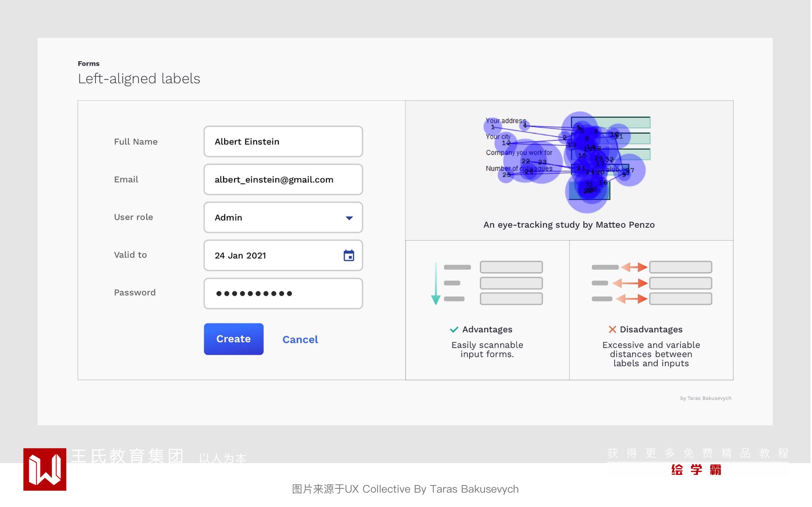Viewport: 812px width, 507px height.
Task: Select the Password input field
Action: click(x=284, y=294)
